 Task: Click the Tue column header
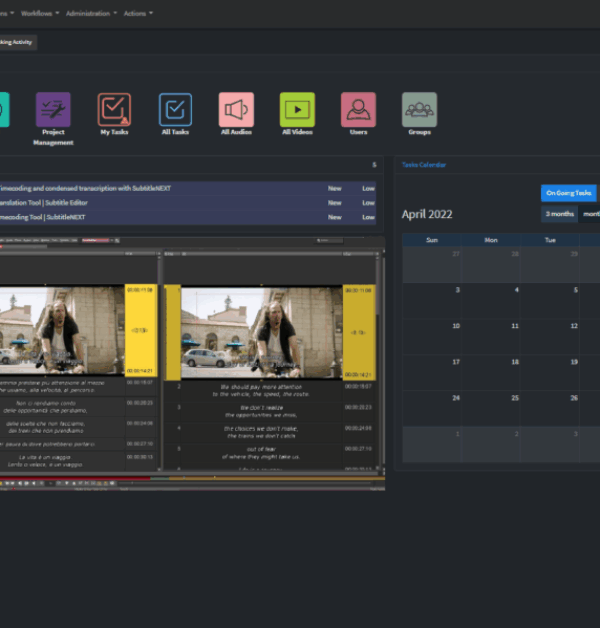click(x=550, y=240)
